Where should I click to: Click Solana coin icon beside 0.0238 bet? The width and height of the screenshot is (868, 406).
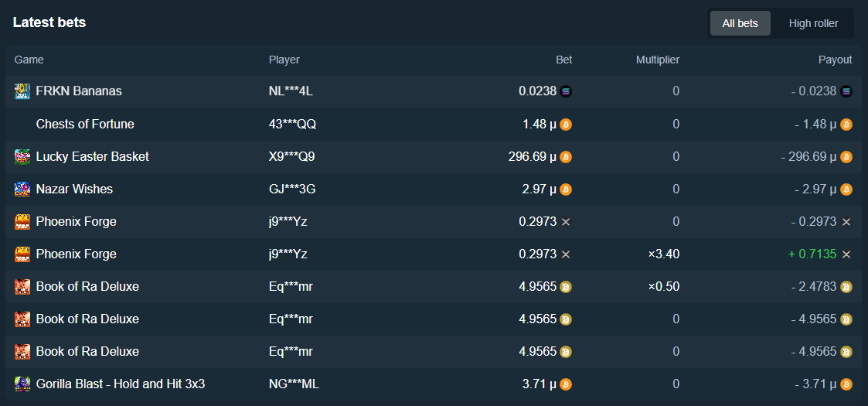click(566, 91)
